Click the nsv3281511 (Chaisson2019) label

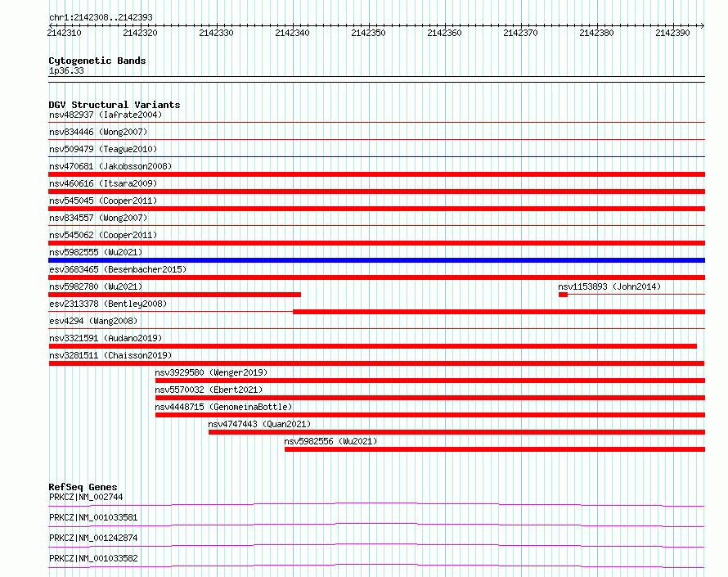pos(110,355)
